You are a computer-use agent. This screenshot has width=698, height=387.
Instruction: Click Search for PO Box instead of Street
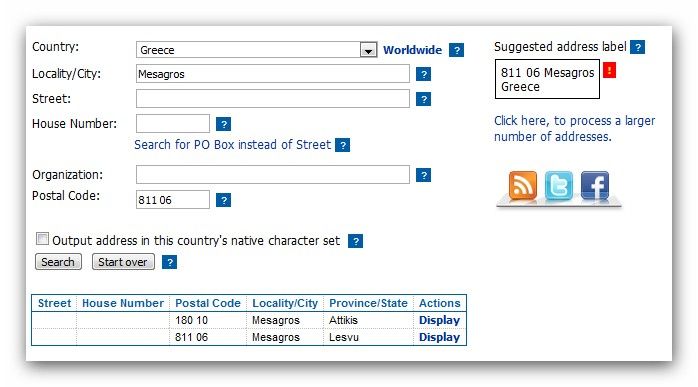coord(233,145)
